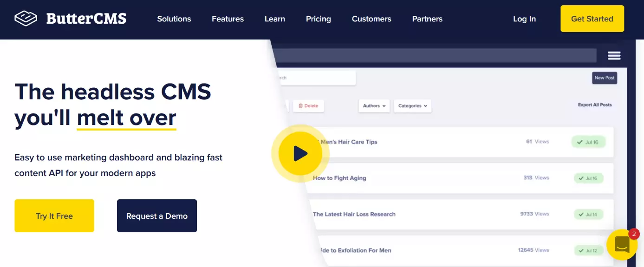This screenshot has height=267, width=644.
Task: Go to the Pricing page
Action: (x=319, y=19)
